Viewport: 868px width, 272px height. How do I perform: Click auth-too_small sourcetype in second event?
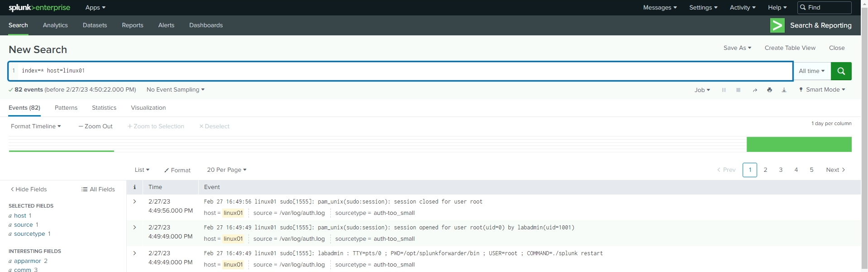[x=394, y=239]
